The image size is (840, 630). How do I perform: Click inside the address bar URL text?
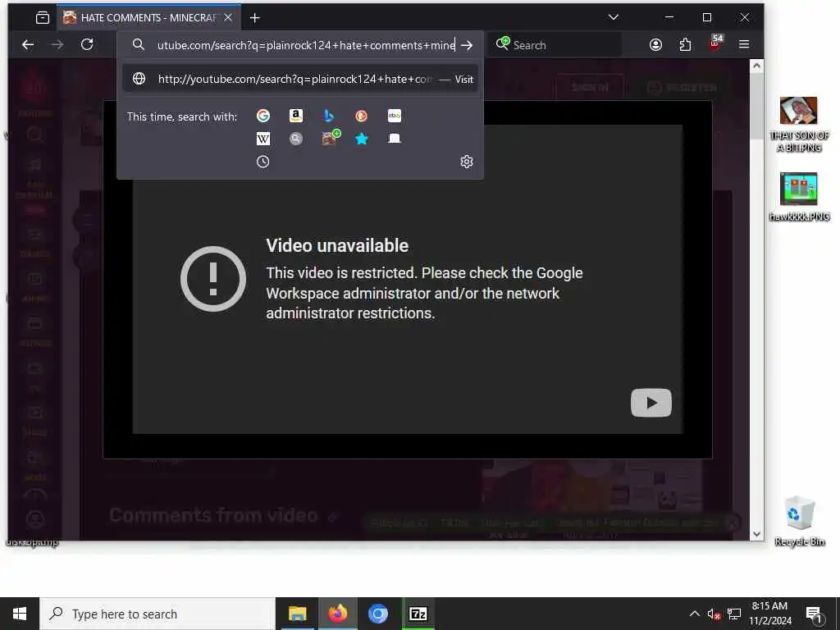click(x=306, y=46)
